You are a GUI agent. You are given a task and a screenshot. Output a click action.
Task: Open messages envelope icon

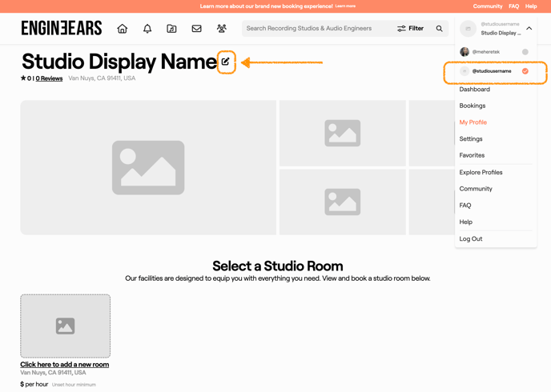pos(196,29)
